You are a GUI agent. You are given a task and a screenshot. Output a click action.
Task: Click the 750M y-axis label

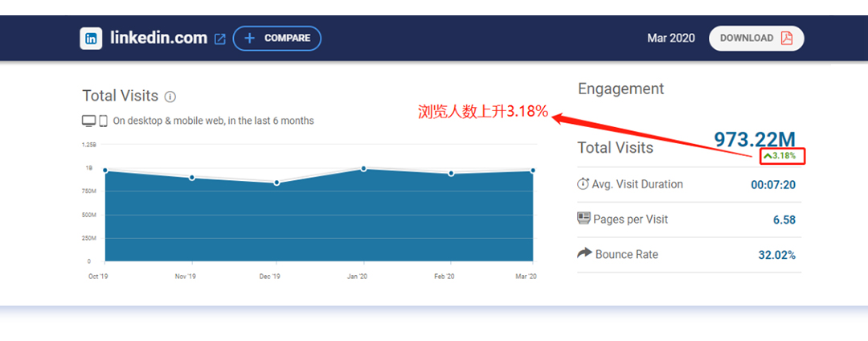pos(90,191)
